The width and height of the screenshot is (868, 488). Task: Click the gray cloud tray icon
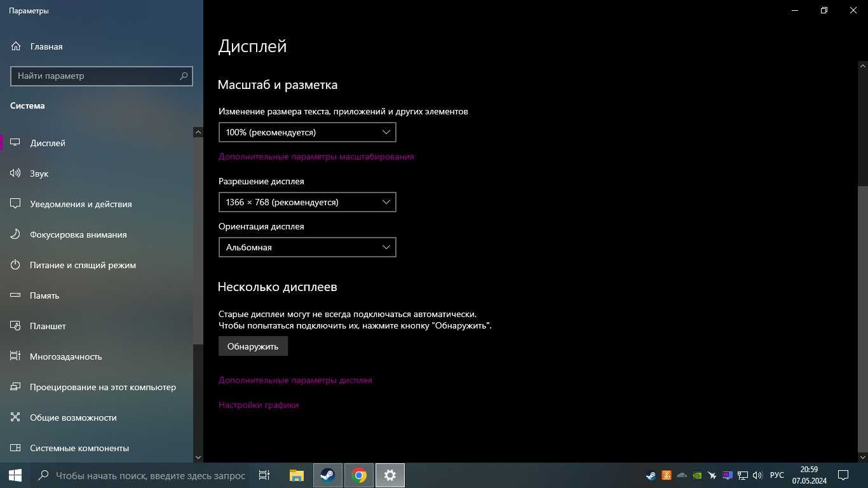(x=682, y=475)
